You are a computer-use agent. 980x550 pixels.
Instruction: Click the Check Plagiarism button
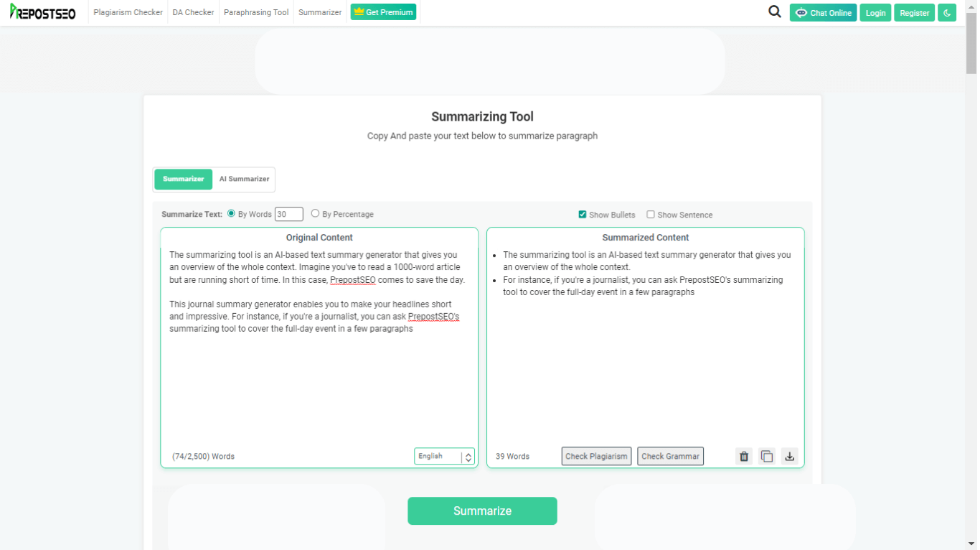point(596,456)
